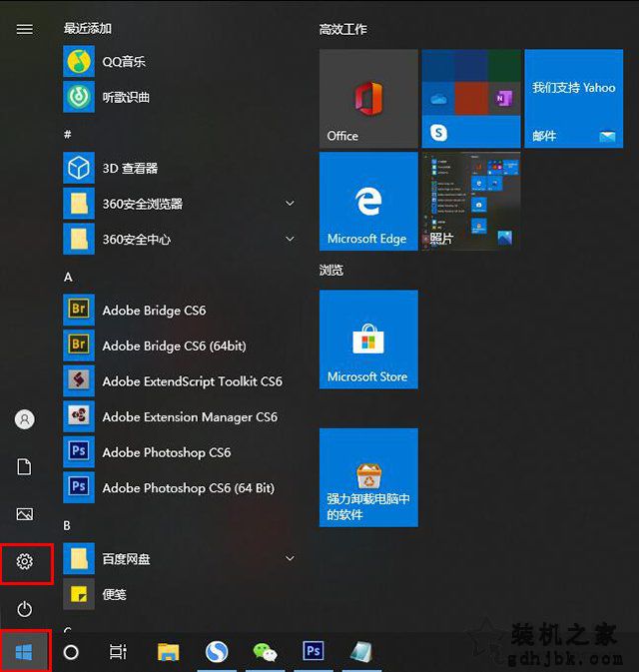Open the Power options button
The image size is (639, 672).
point(24,609)
